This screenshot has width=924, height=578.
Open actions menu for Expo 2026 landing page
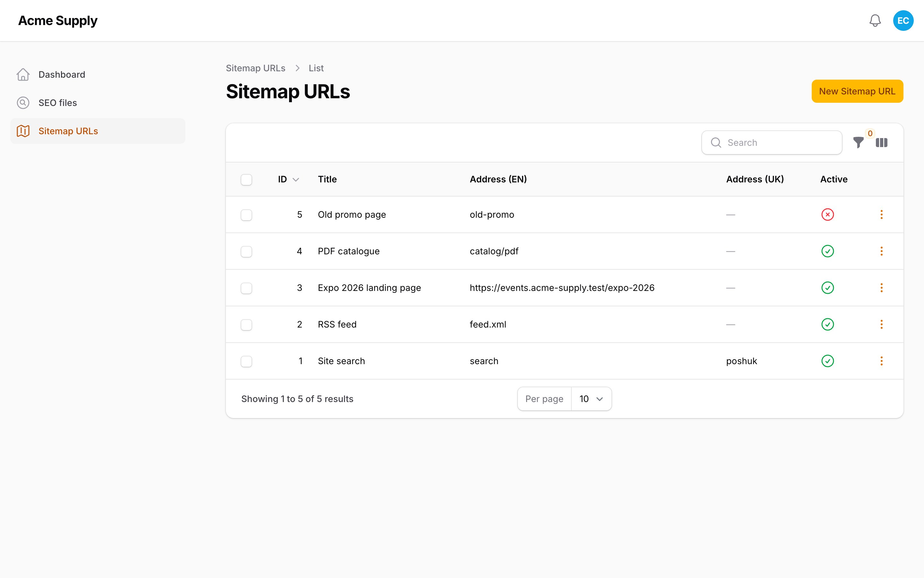(882, 288)
